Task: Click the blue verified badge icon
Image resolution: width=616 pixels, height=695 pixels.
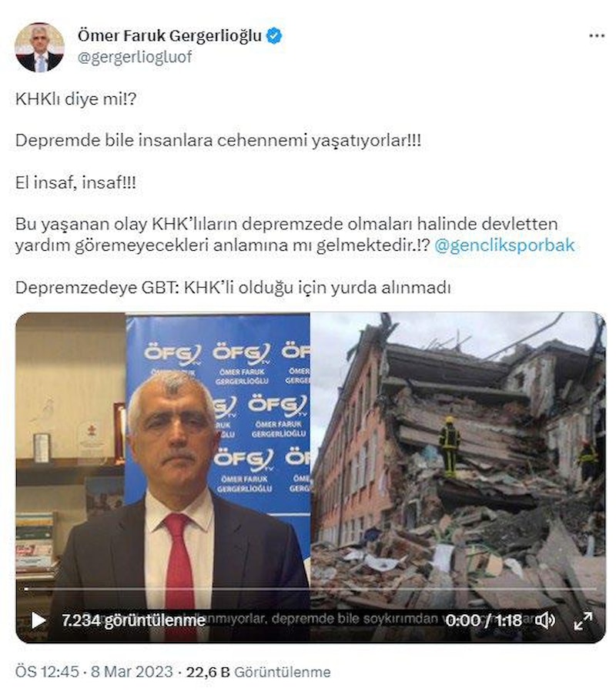Action: pyautogui.click(x=274, y=36)
